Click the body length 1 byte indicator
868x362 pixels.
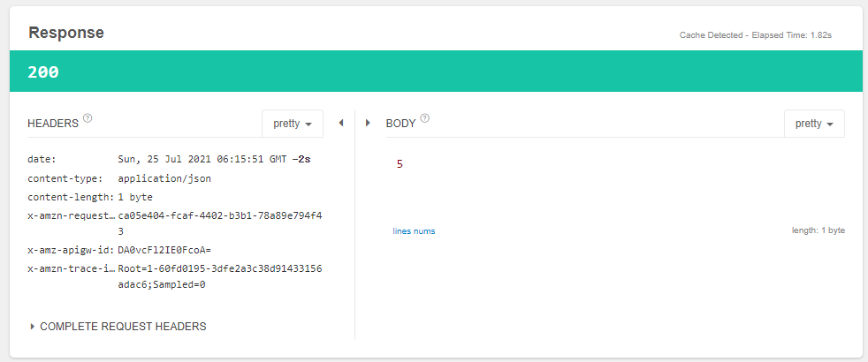point(818,231)
